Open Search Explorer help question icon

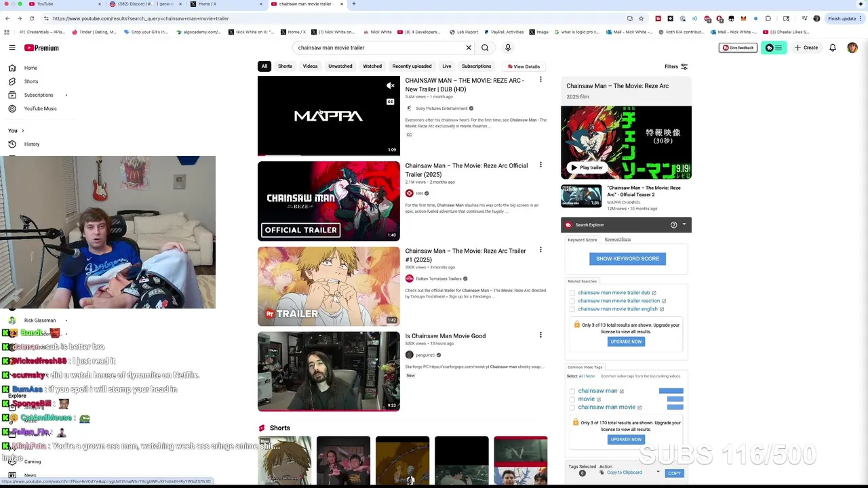(x=673, y=225)
